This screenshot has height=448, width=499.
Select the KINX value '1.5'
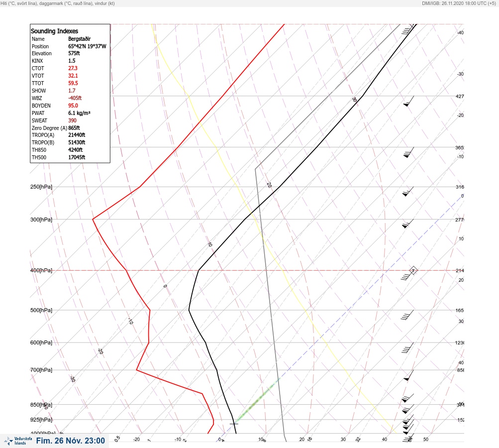[x=72, y=61]
